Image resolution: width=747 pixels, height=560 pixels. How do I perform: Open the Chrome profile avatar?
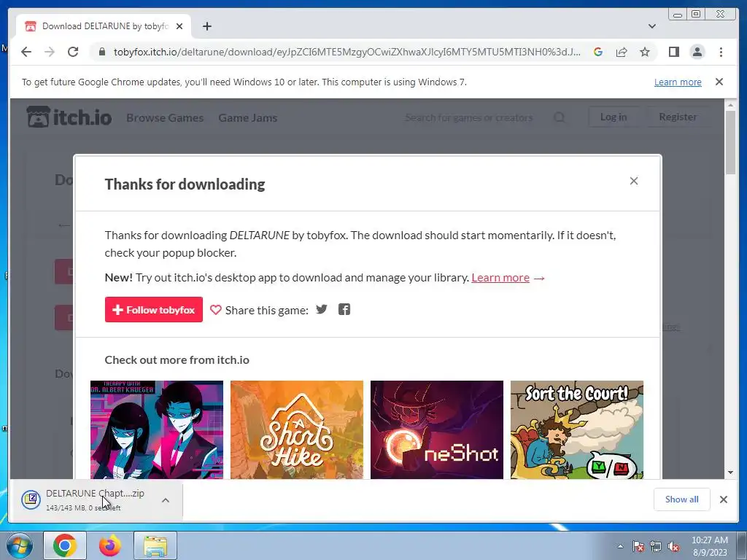click(697, 52)
